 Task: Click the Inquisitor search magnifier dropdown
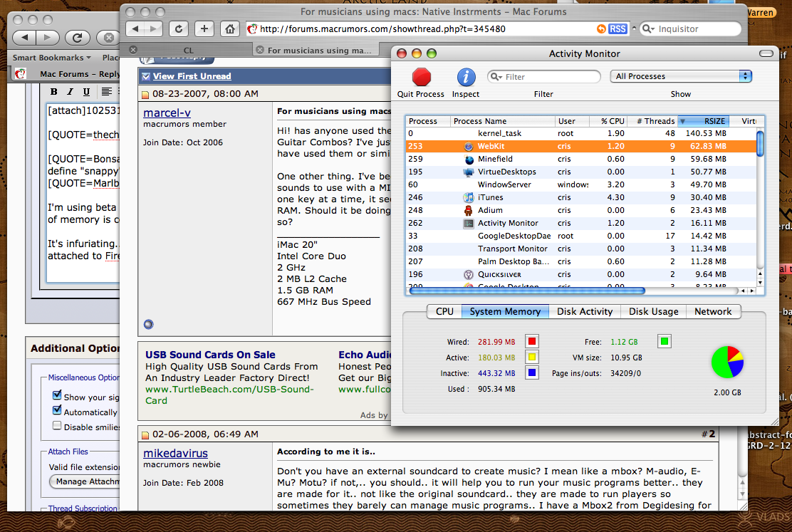pos(649,29)
